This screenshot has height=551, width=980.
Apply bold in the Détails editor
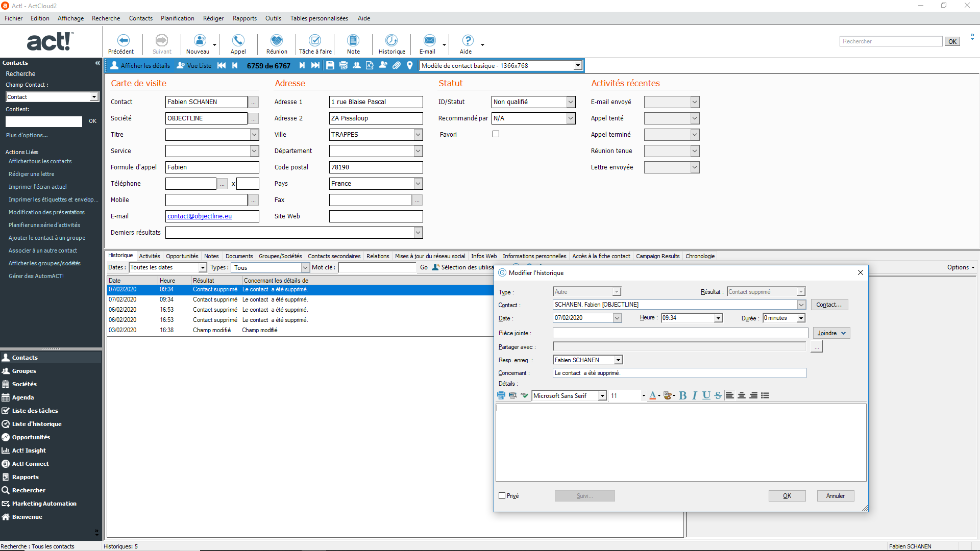click(x=683, y=395)
